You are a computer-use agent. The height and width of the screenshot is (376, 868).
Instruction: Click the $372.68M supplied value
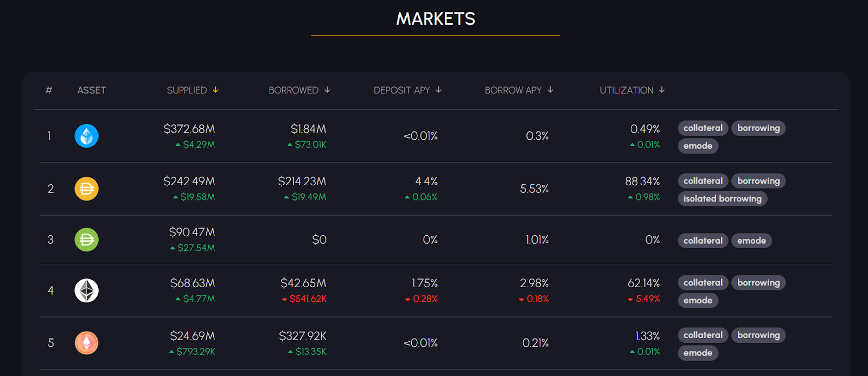pos(189,129)
